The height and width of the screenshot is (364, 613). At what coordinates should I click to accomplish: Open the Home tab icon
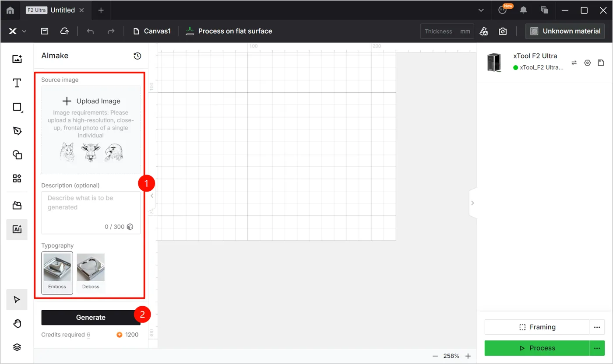click(x=10, y=10)
